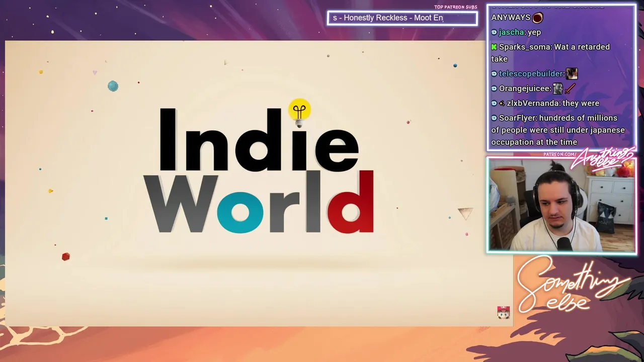Viewport: 644px width, 362px height.
Task: Click the PATREON.COM/ label above the webcam
Action: click(x=559, y=154)
